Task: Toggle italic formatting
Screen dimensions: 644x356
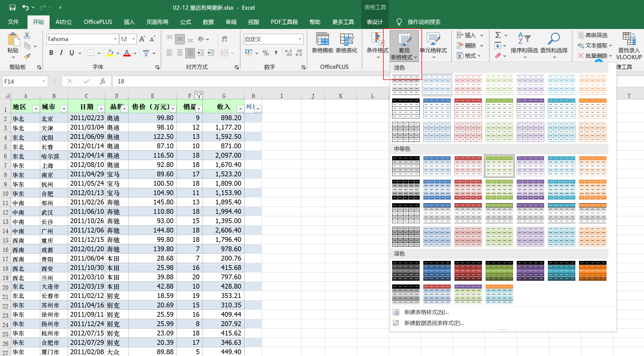Action: click(x=61, y=53)
